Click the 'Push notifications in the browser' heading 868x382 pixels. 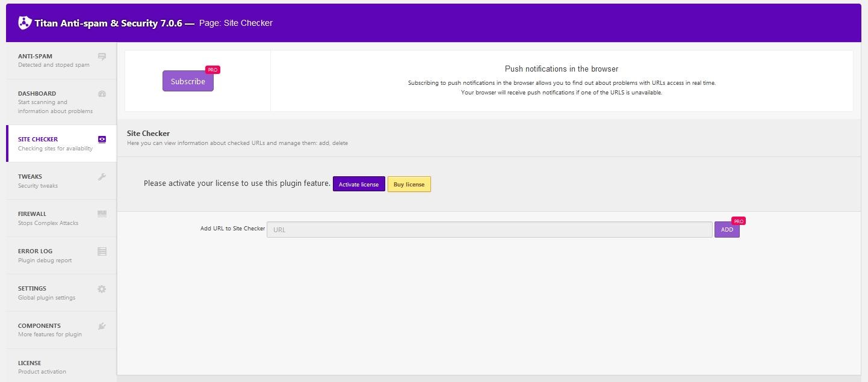pyautogui.click(x=562, y=69)
